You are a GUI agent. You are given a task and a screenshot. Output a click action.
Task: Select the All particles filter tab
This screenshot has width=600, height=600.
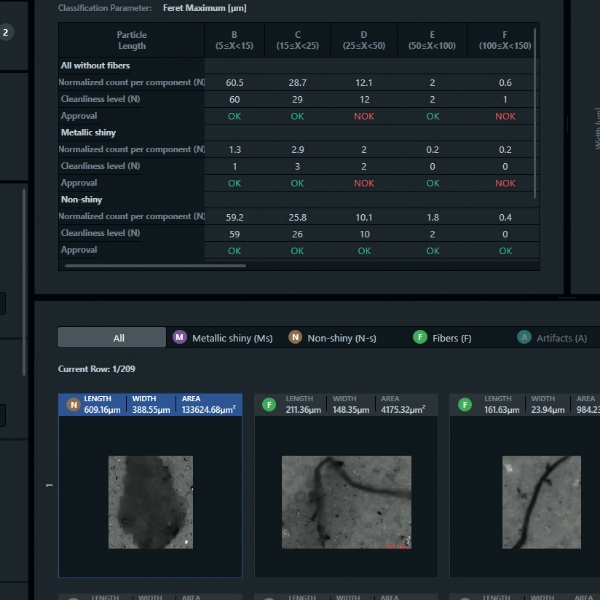(112, 338)
